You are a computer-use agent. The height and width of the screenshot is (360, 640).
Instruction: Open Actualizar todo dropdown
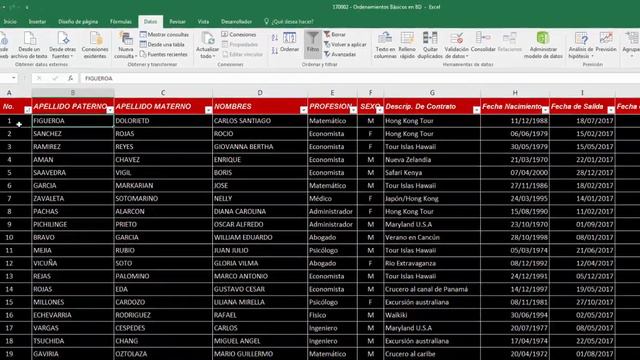click(x=207, y=45)
